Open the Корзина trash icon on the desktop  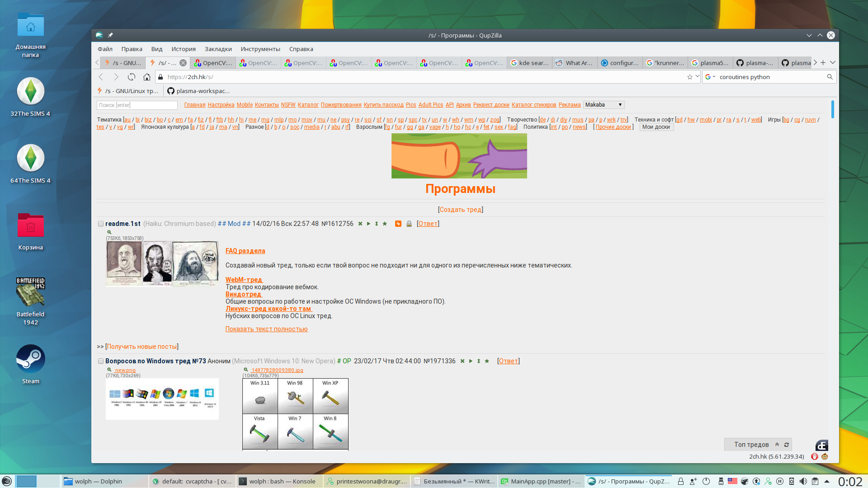[x=31, y=231]
